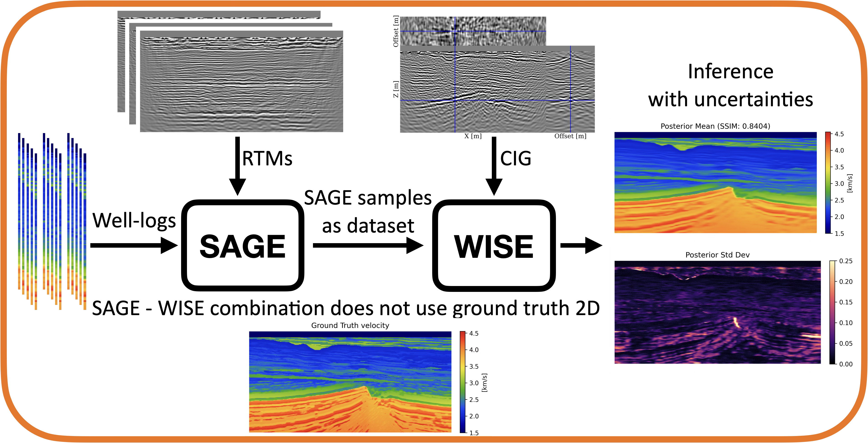Click the 'Inference with uncertainties' heading
This screenshot has height=443, width=868.
click(730, 85)
